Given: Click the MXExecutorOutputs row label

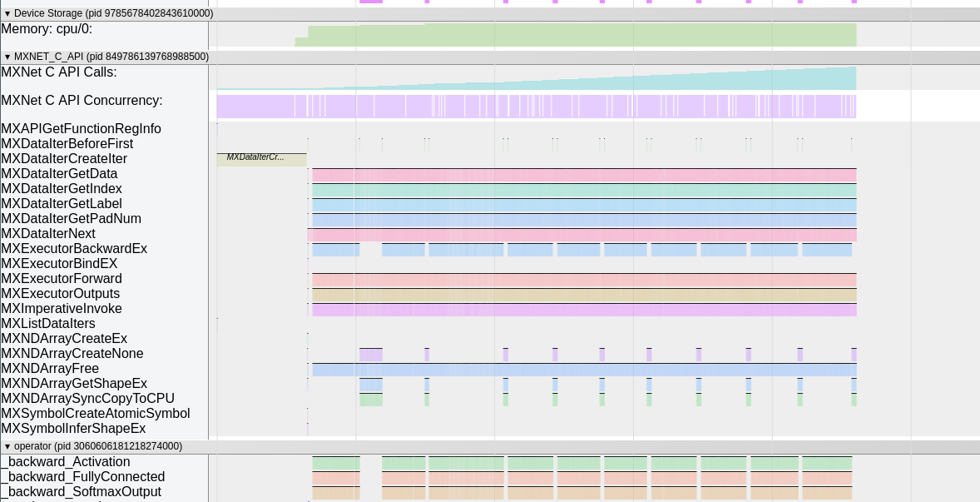Looking at the screenshot, I should [61, 294].
